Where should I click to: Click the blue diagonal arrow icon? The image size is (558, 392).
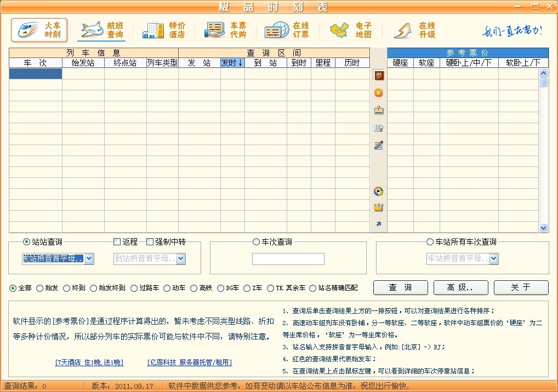[379, 224]
